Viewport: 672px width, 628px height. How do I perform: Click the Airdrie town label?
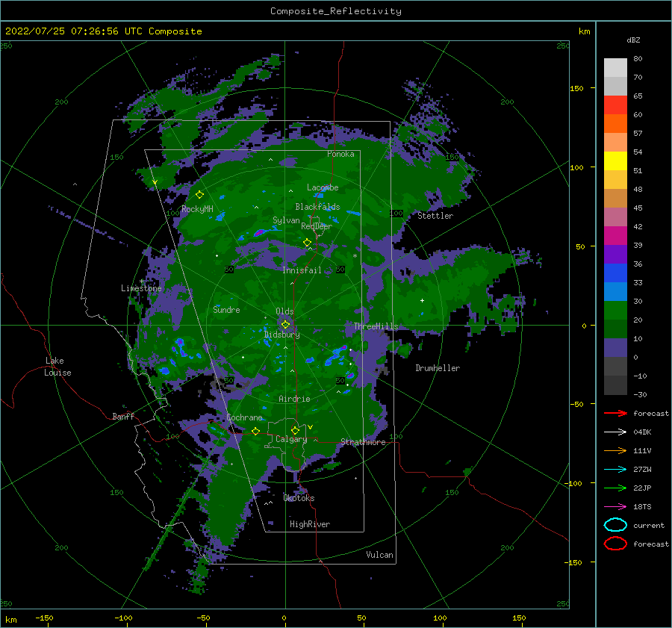294,399
